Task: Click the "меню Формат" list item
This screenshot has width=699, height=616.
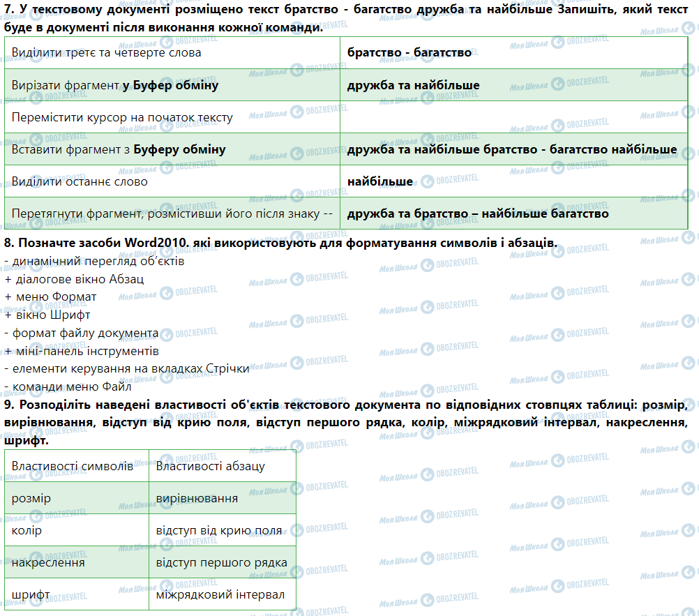Action: point(54,297)
